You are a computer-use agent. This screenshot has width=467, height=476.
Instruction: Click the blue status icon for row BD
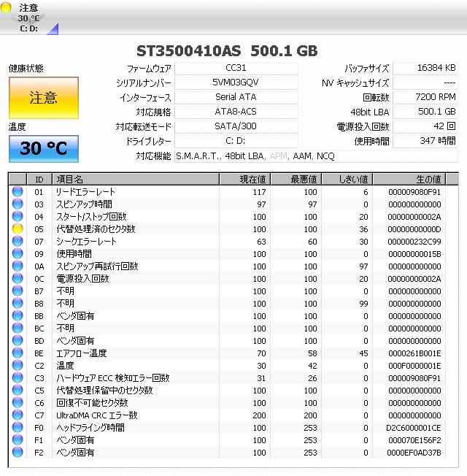click(x=18, y=341)
